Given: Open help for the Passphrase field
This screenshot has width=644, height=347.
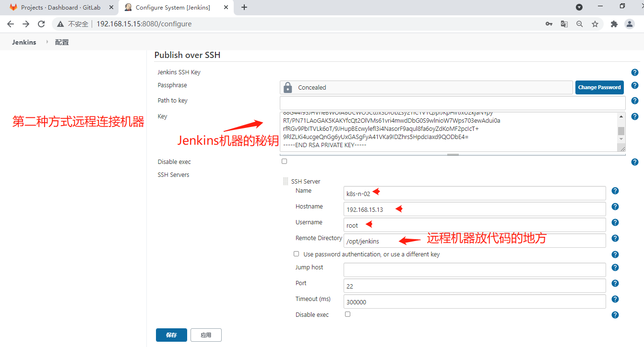Looking at the screenshot, I should pos(635,85).
